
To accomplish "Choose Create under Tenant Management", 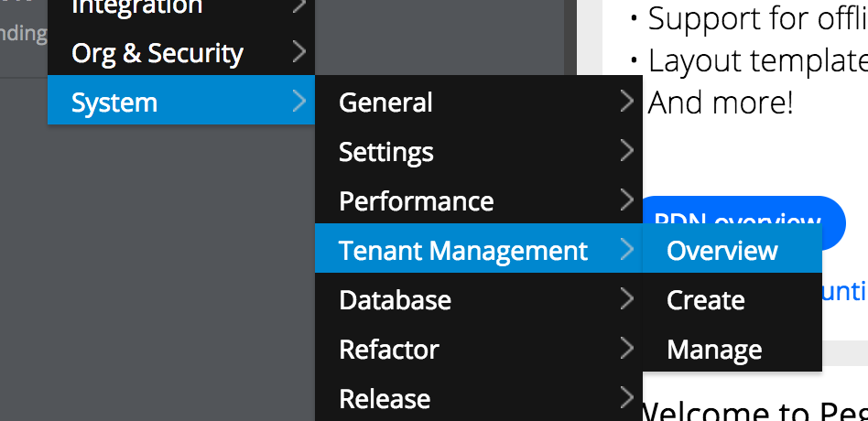I will coord(732,297).
